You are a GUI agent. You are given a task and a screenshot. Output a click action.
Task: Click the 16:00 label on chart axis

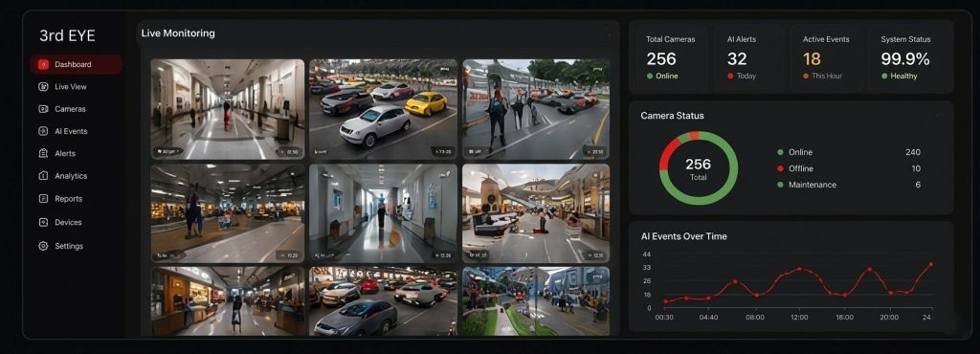pyautogui.click(x=844, y=317)
